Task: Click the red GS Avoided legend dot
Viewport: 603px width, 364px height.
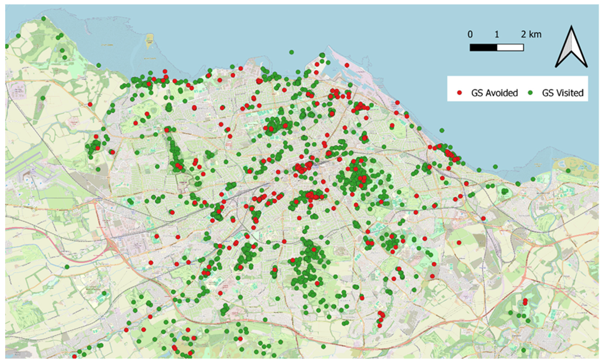Action: point(459,93)
